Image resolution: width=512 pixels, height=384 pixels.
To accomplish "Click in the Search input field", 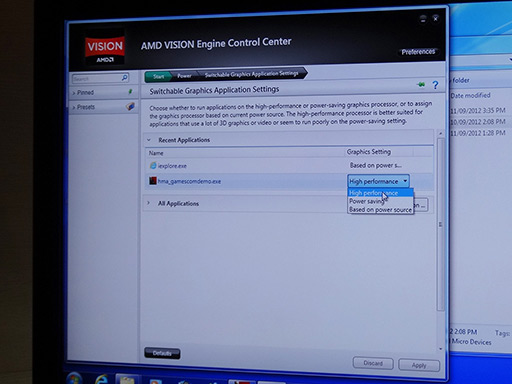I will [x=97, y=79].
